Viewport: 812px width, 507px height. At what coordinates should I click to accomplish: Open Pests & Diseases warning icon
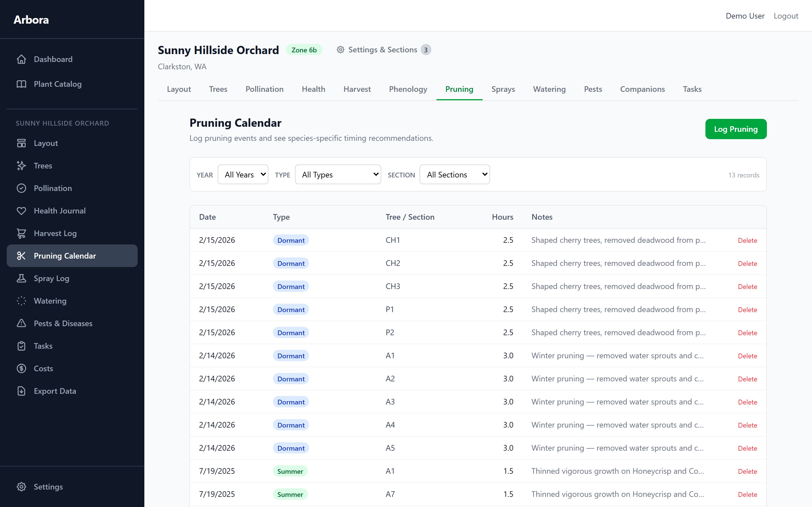point(21,323)
